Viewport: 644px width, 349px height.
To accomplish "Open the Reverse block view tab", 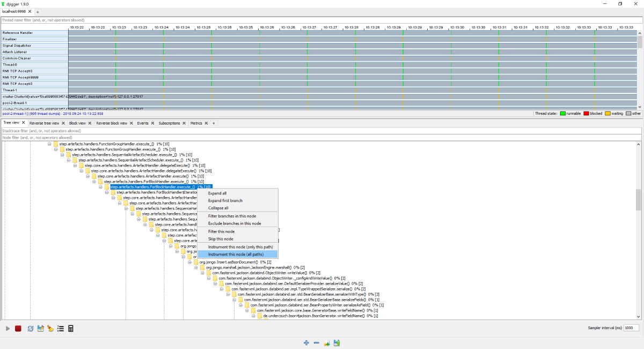I will pyautogui.click(x=112, y=123).
